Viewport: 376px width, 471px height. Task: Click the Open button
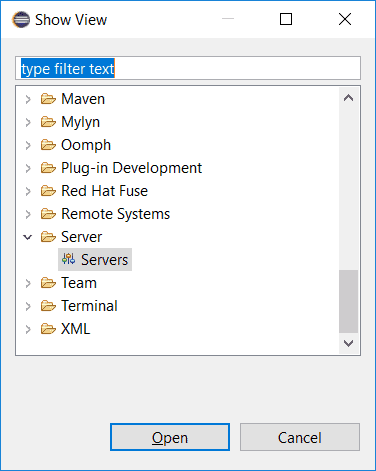(170, 437)
